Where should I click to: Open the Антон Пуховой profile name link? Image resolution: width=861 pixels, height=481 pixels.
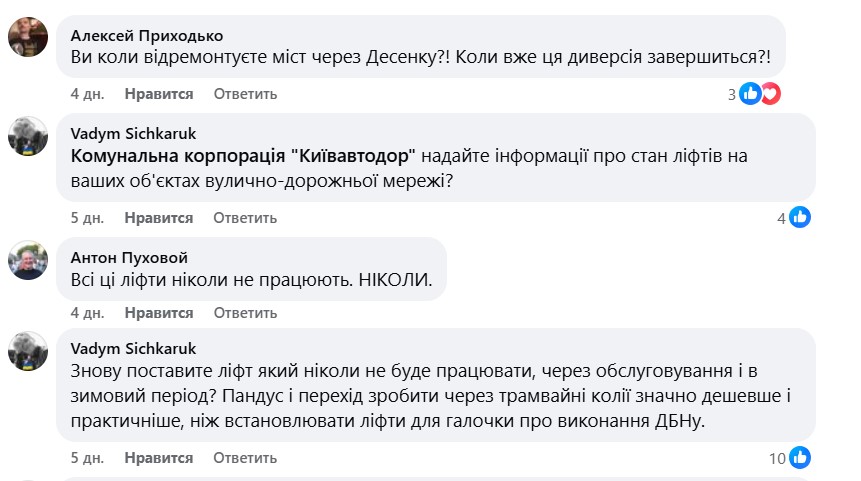(x=130, y=258)
